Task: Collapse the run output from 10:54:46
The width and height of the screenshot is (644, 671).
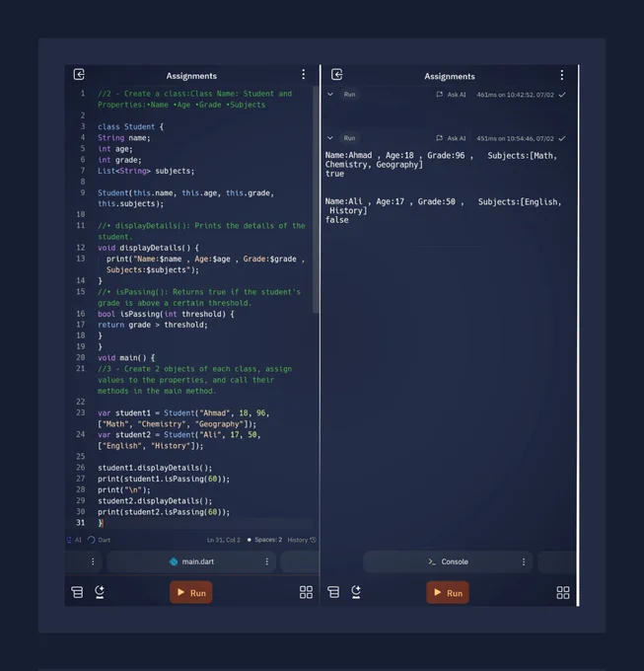Action: (x=330, y=138)
